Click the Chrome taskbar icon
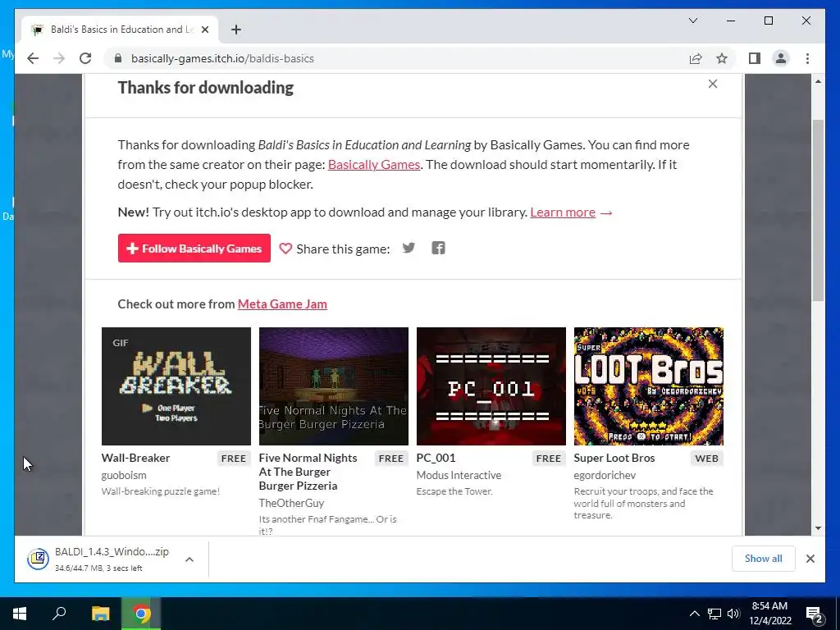Viewport: 840px width, 630px height. pos(141,614)
